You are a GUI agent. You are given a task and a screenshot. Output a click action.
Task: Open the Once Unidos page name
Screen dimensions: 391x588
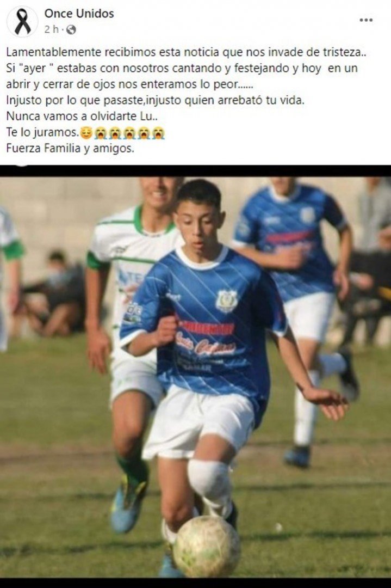tap(79, 14)
